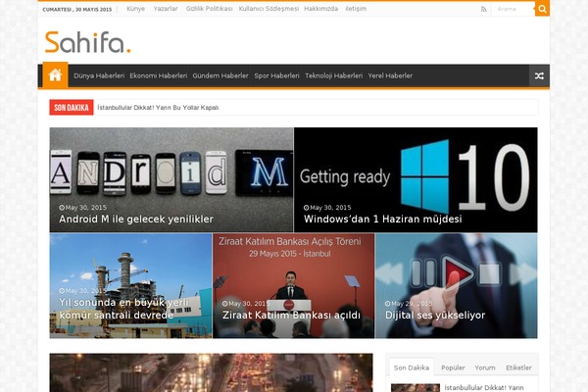Click the sidebar article thumbnail
The width and height of the screenshot is (588, 392).
tap(416, 388)
